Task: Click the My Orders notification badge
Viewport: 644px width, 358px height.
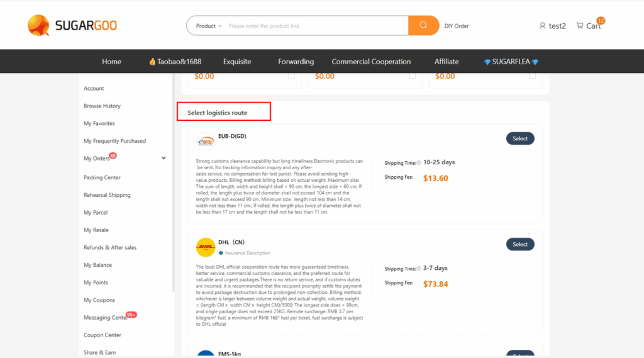Action: [113, 155]
